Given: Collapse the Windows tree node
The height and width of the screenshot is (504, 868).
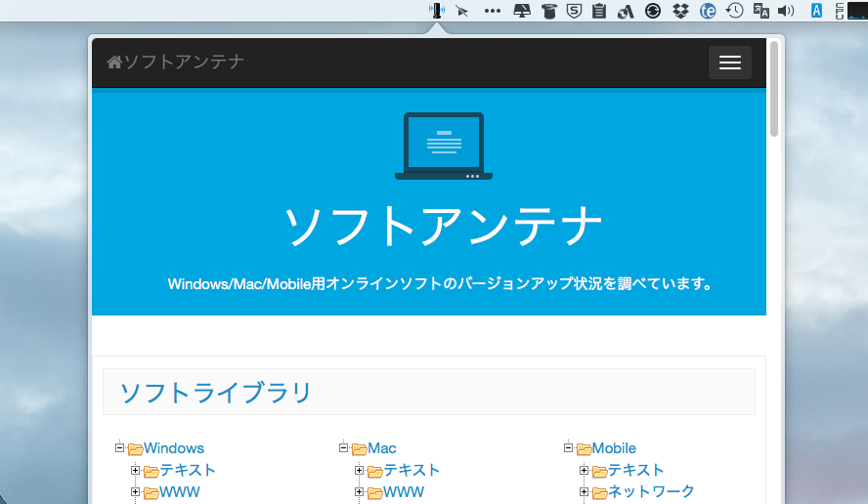Looking at the screenshot, I should click(120, 448).
